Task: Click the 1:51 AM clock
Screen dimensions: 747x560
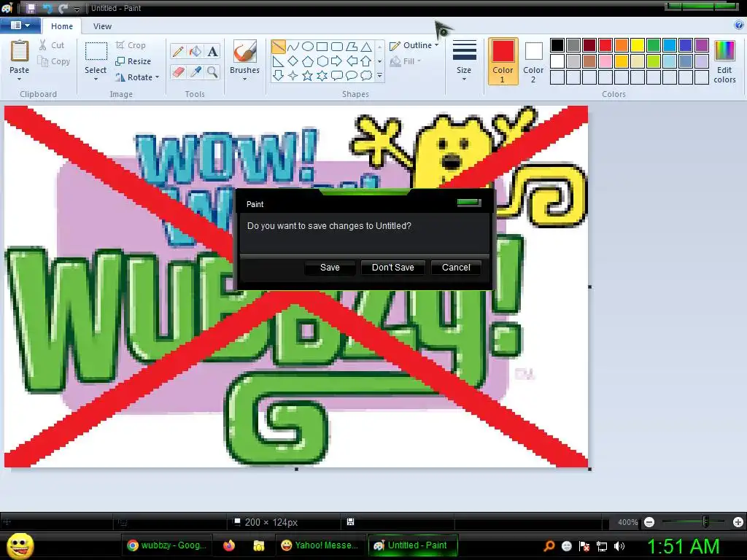Action: pos(683,546)
